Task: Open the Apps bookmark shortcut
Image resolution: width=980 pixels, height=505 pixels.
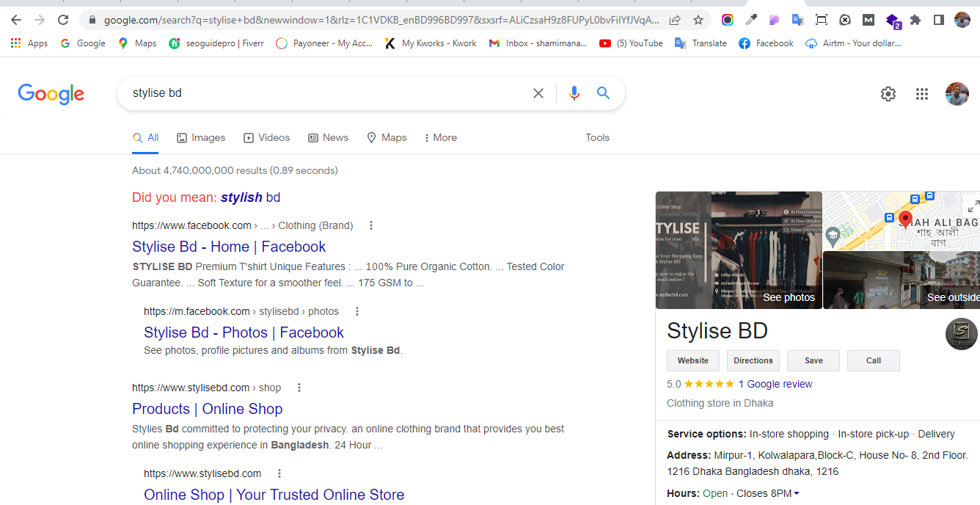Action: (x=29, y=43)
